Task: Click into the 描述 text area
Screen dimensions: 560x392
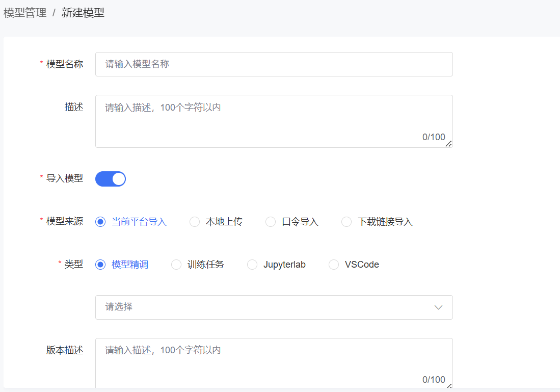Action: 274,117
